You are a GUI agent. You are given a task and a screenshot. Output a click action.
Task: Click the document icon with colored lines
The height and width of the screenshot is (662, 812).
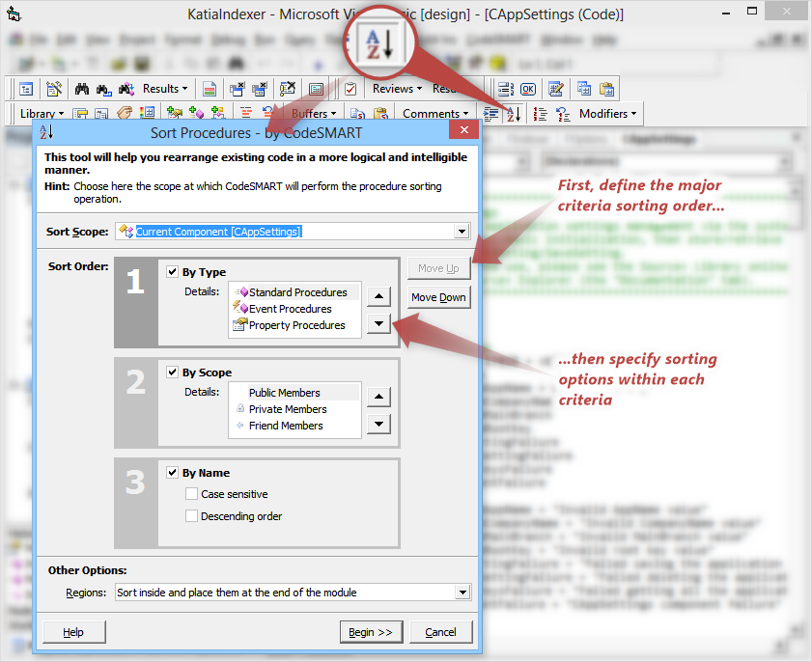(210, 89)
